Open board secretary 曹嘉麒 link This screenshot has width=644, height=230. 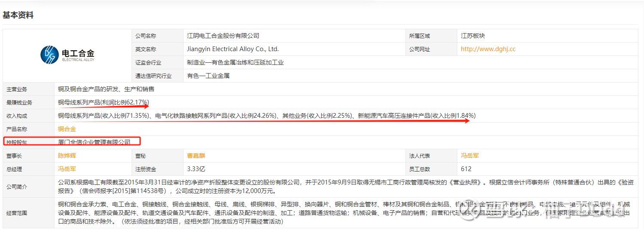tap(196, 156)
